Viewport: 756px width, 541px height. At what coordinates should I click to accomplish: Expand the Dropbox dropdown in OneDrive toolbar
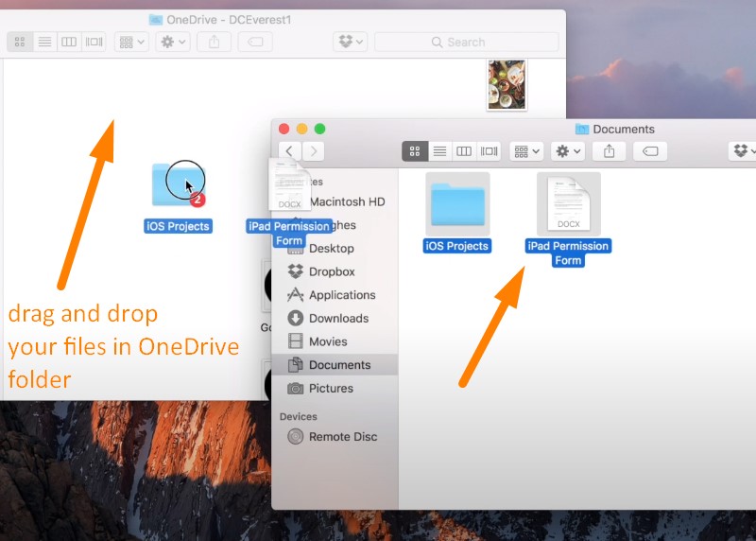pos(351,42)
